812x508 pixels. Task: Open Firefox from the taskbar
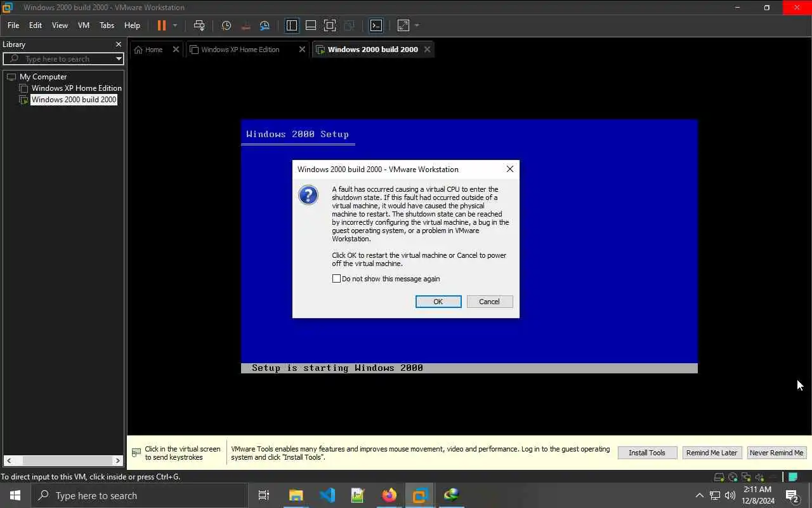389,495
